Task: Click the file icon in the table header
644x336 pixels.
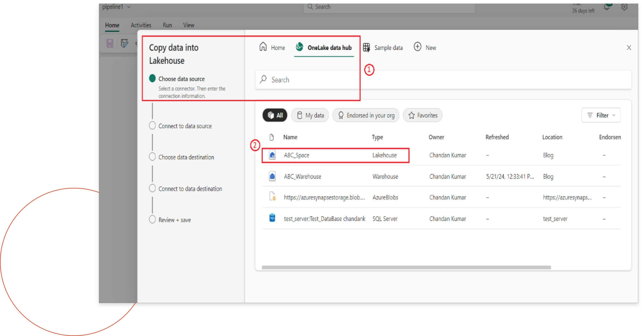Action: click(271, 137)
